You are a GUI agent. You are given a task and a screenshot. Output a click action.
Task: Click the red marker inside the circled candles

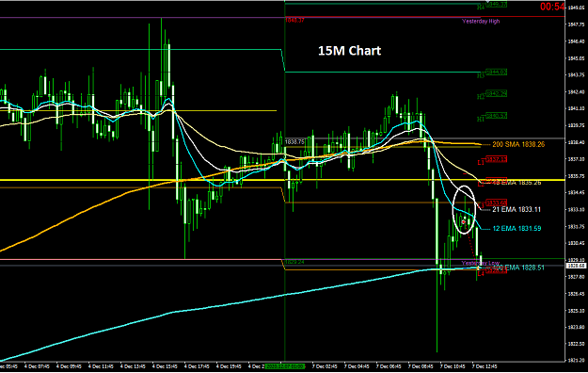[x=464, y=222]
